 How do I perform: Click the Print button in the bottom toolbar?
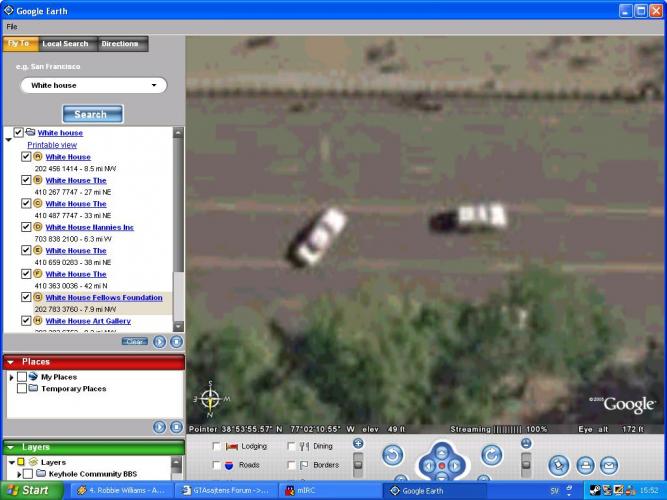585,465
